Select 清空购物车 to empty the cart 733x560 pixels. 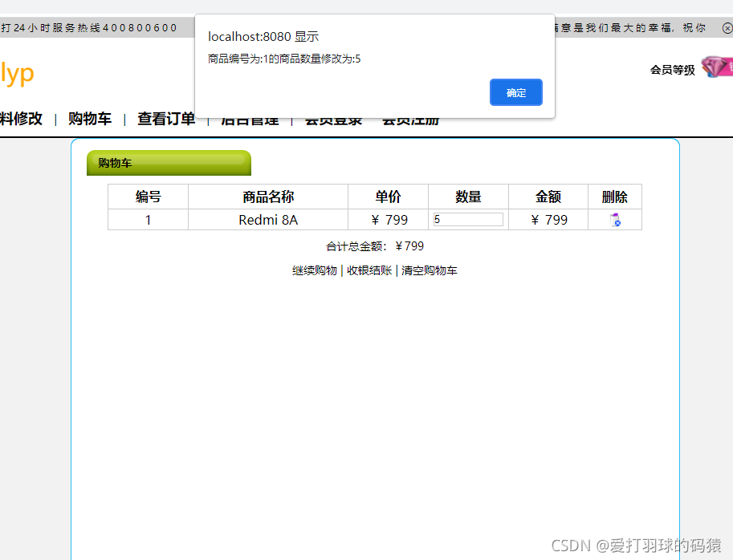tap(430, 270)
